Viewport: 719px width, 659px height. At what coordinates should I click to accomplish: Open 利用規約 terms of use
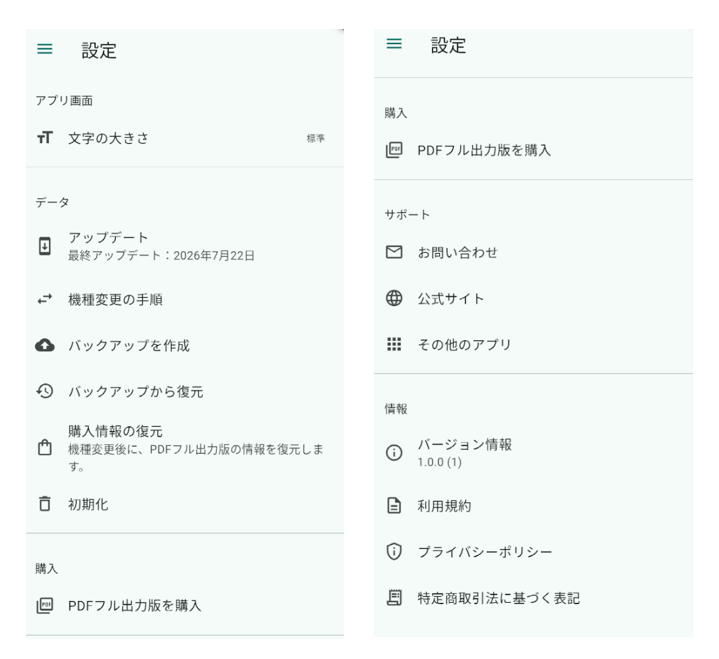533,506
